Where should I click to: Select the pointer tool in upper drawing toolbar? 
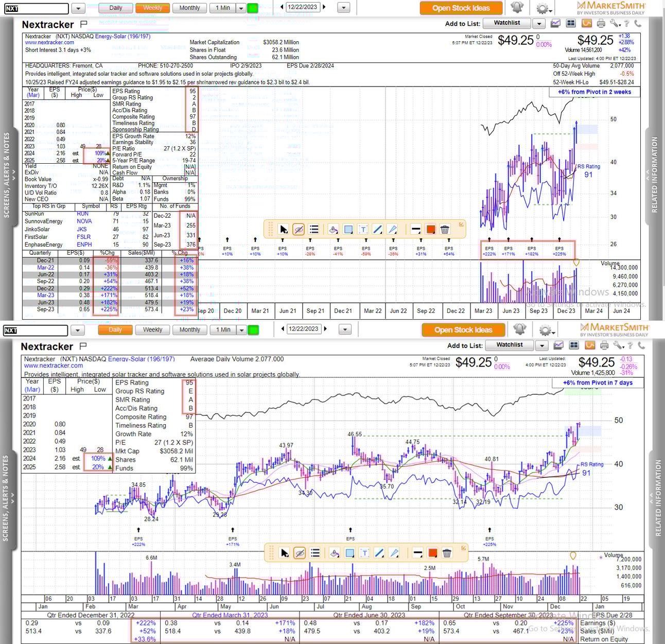(x=283, y=230)
